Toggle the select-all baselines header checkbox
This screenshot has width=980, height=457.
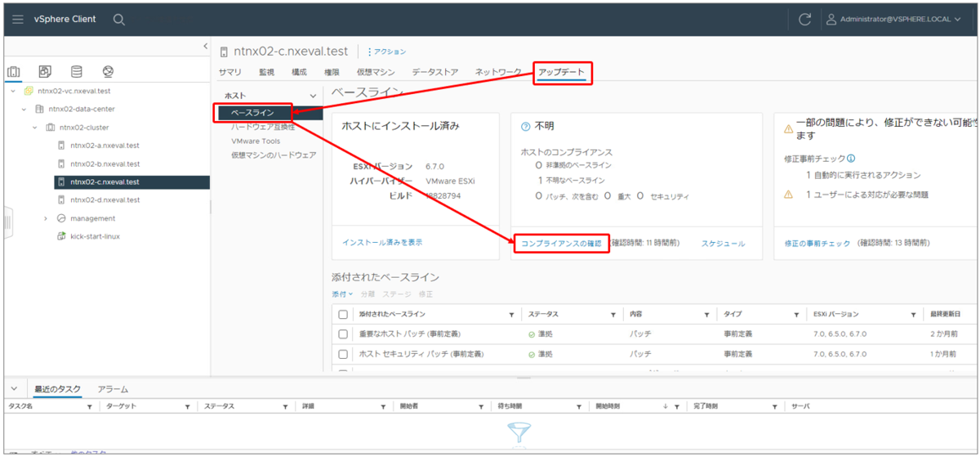(x=343, y=314)
